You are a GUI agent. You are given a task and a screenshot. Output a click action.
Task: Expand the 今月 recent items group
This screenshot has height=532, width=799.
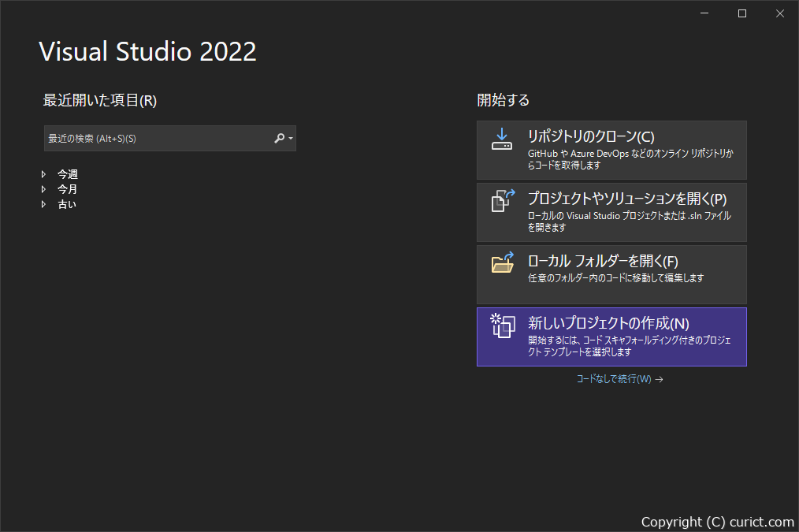pyautogui.click(x=45, y=188)
